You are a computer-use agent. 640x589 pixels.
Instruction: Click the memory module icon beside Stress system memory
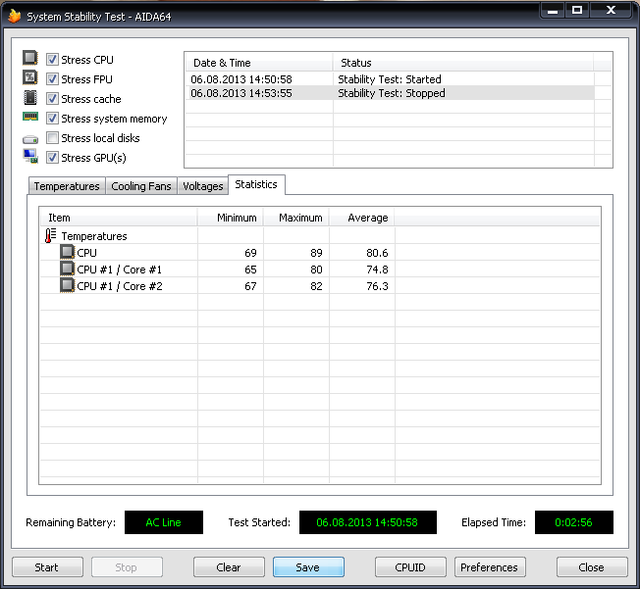30,118
